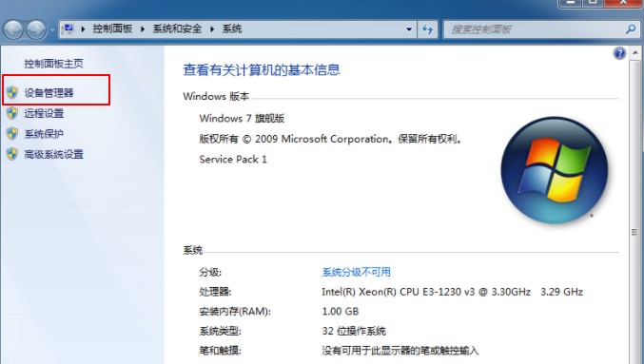Click the 1.00 GB memory value
The height and width of the screenshot is (364, 644).
[340, 312]
